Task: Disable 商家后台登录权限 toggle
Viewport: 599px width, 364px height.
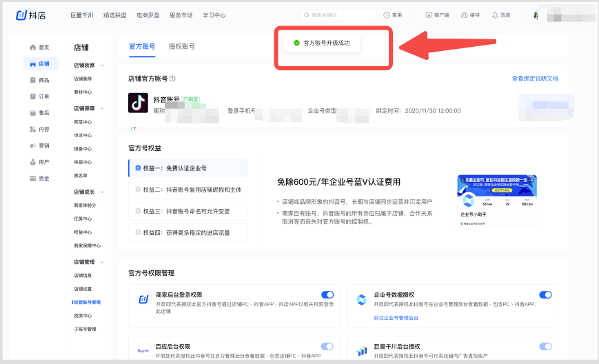Action: click(327, 295)
